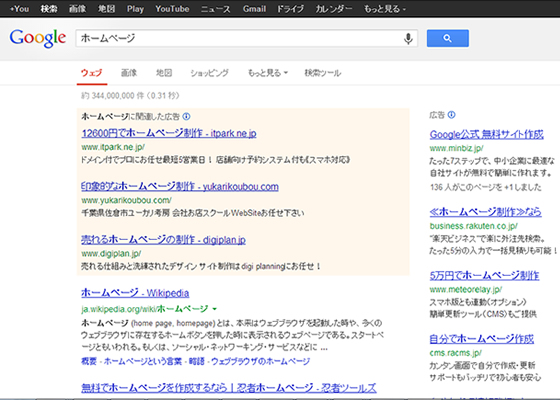The width and height of the screenshot is (560, 400).
Task: Expand arrow beside ja.wikipedia.org green URL
Action: point(214,309)
